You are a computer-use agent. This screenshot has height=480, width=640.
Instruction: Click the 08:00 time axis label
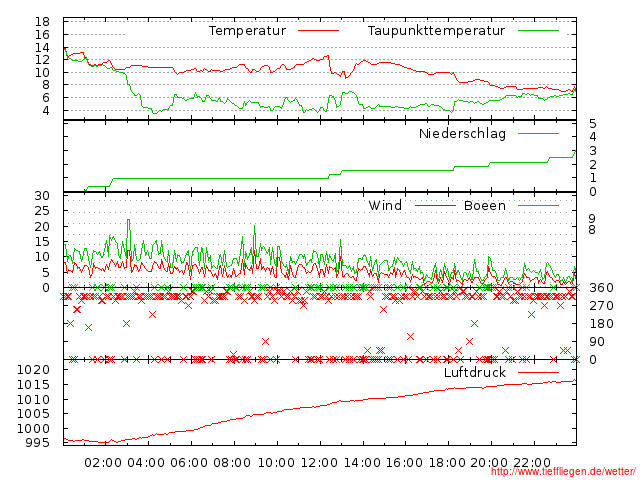[232, 463]
